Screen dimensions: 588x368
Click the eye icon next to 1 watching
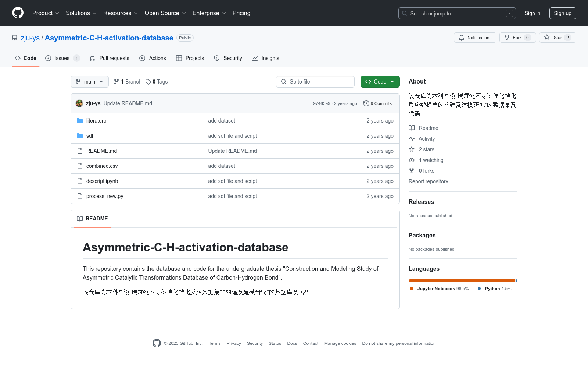point(412,160)
